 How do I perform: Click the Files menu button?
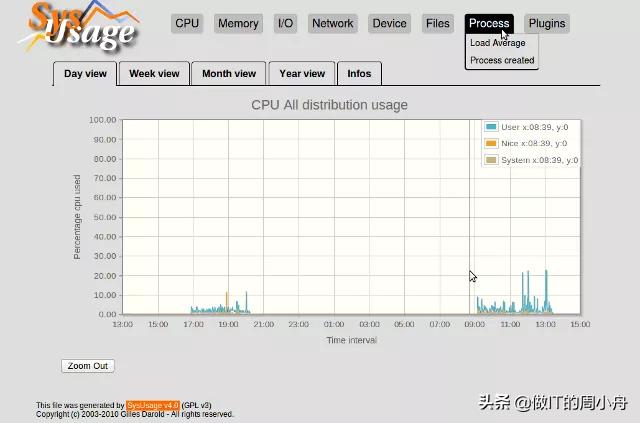point(437,23)
